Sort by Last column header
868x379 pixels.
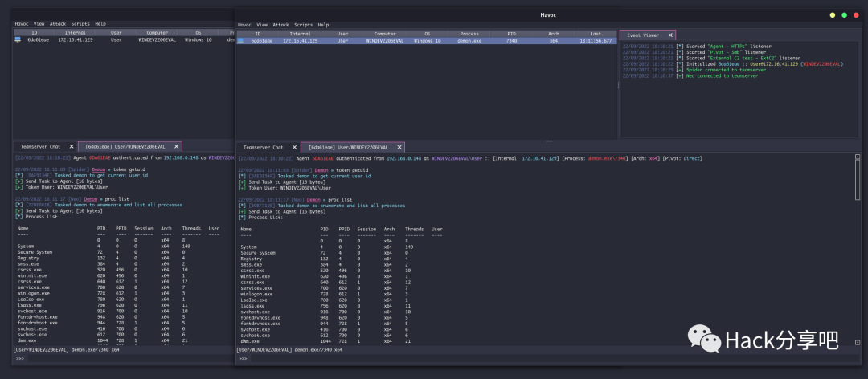pyautogui.click(x=596, y=35)
